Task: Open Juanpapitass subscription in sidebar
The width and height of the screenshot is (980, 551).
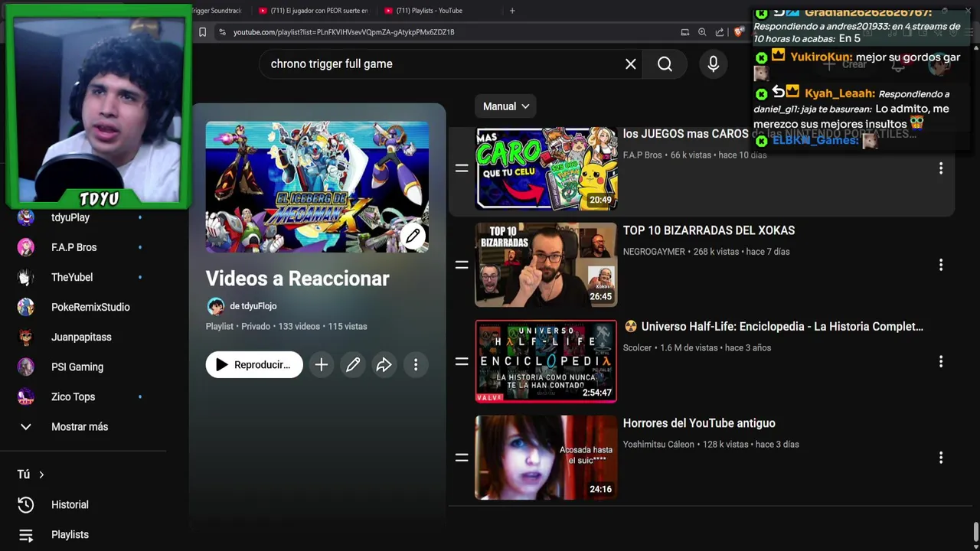Action: [83, 337]
